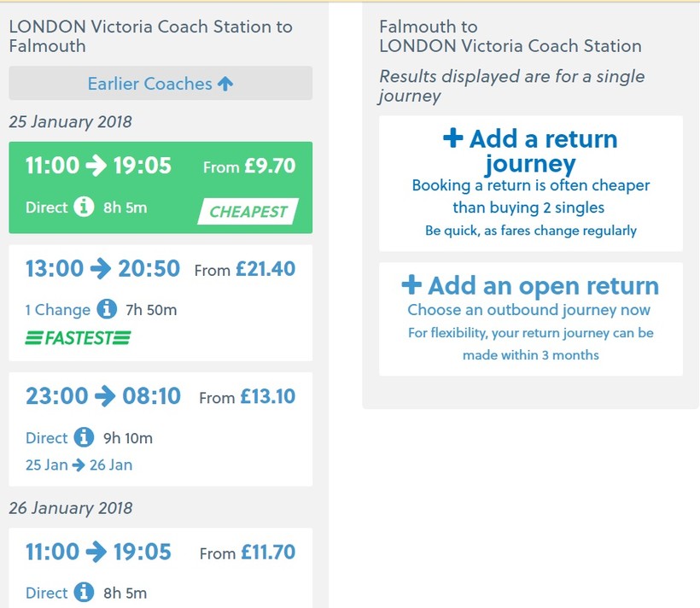Click info icon on 26 January coach

[x=83, y=592]
